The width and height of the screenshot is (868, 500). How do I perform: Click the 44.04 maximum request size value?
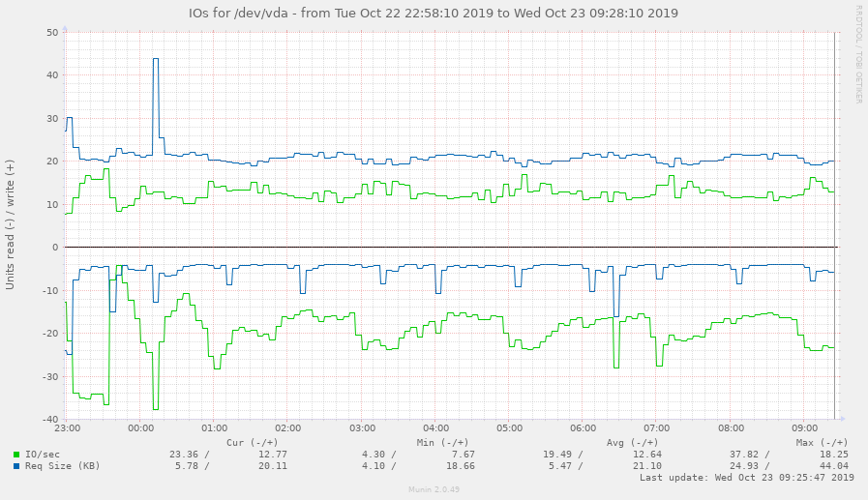click(834, 466)
